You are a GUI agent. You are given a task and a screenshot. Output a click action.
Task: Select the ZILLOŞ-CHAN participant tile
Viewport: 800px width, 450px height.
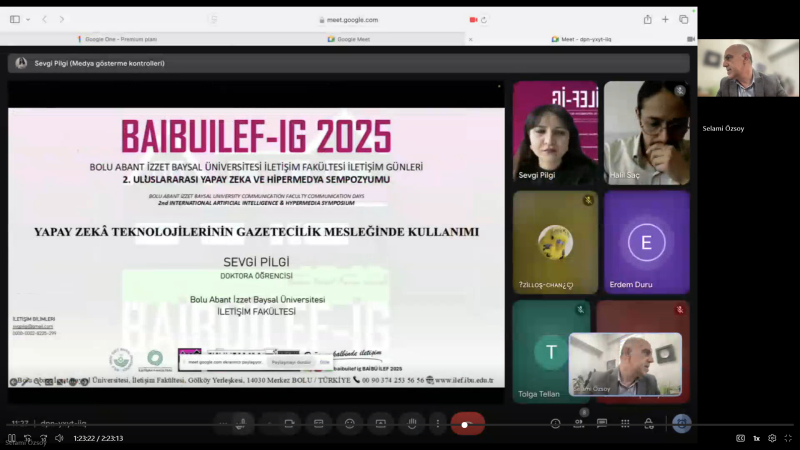click(x=555, y=242)
